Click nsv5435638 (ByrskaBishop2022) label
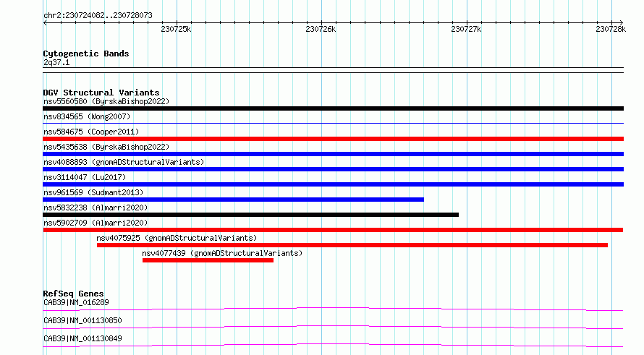The width and height of the screenshot is (644, 355). (106, 147)
